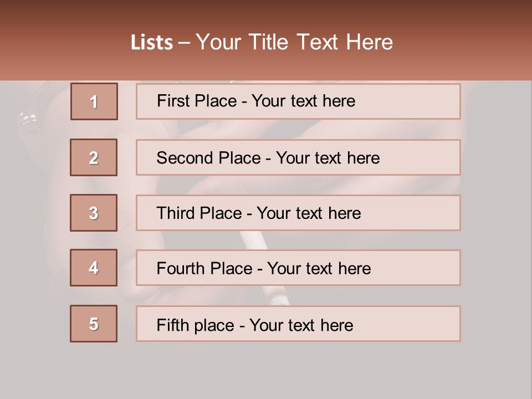Click the word 'First' in item one
The width and height of the screenshot is (532, 399).
click(173, 101)
